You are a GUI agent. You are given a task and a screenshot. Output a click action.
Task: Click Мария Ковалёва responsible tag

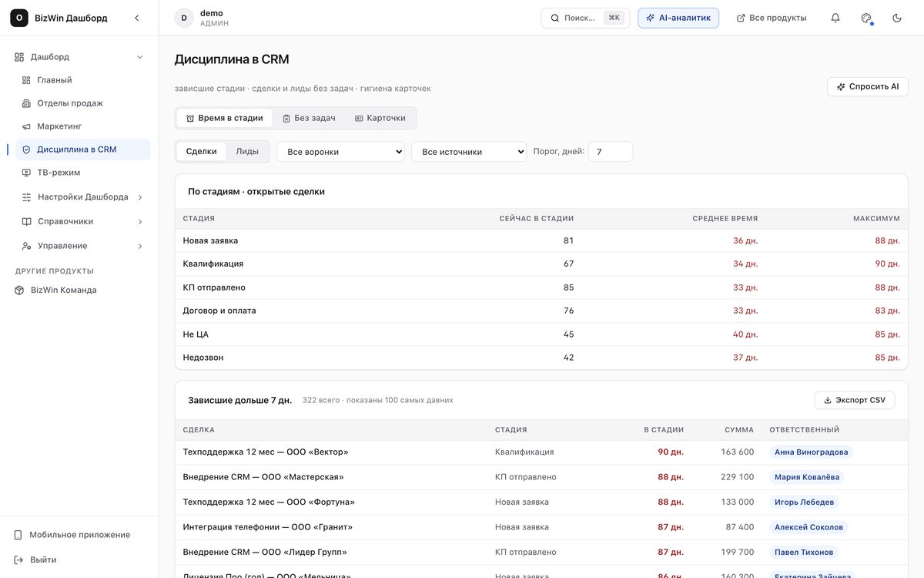pyautogui.click(x=807, y=477)
